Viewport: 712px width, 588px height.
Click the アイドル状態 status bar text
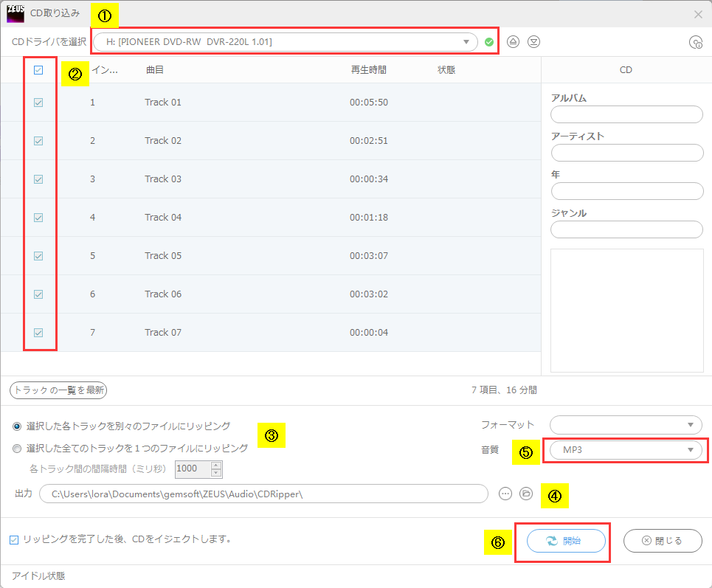(x=38, y=576)
